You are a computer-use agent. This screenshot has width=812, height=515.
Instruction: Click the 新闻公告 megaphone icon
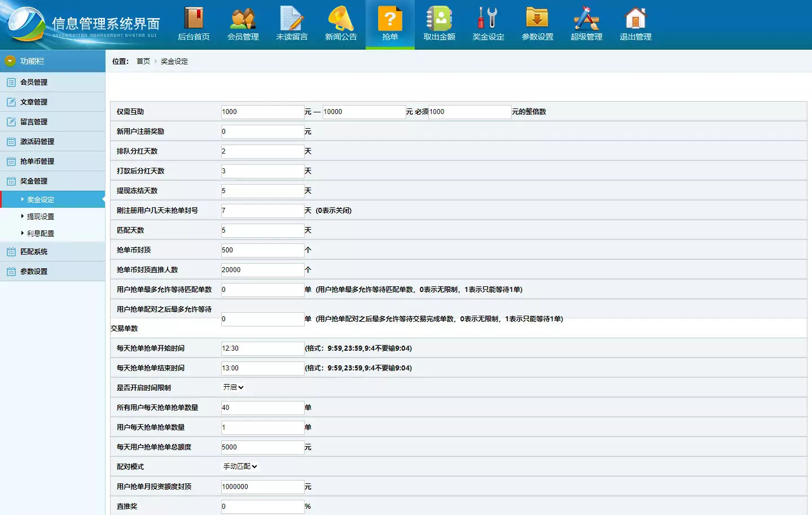341,19
